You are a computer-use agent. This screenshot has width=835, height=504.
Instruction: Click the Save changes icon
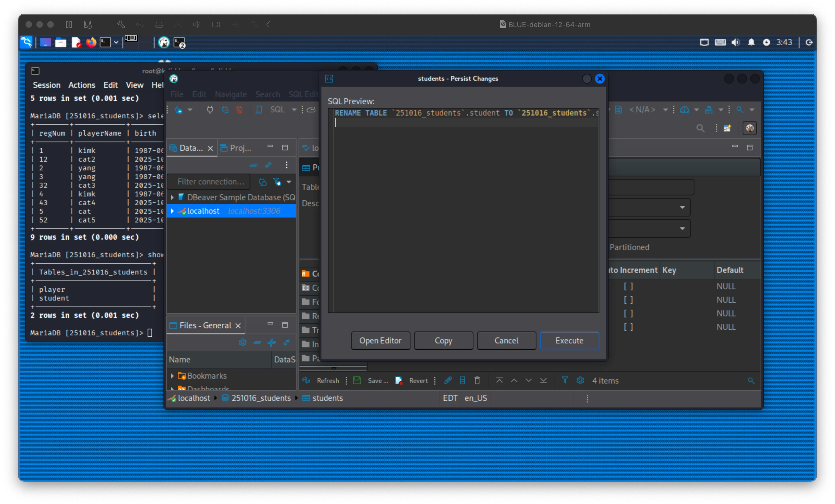click(357, 380)
